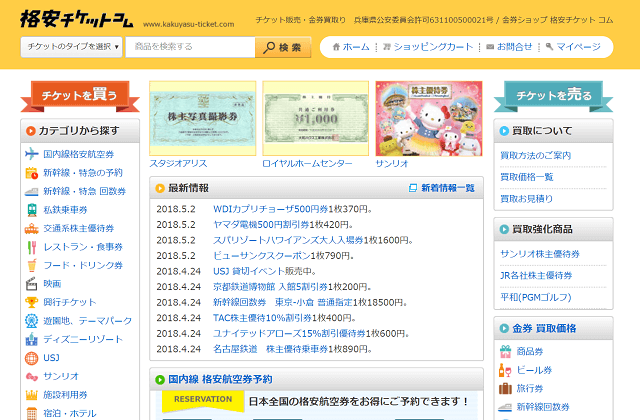640x420 pixels.
Task: Click the tram icon beside 交通系株主優待券
Action: (31, 229)
